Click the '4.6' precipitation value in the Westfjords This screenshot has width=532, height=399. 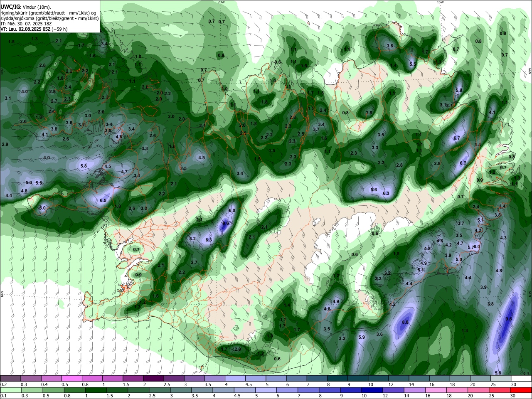[119, 137]
